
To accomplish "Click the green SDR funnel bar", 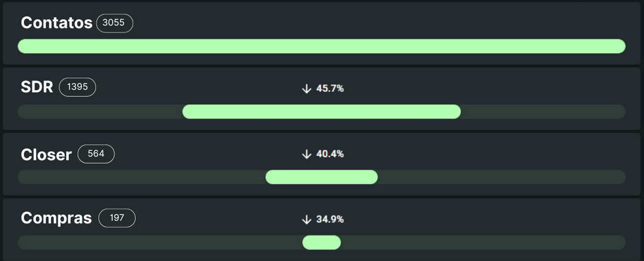I will pyautogui.click(x=321, y=112).
